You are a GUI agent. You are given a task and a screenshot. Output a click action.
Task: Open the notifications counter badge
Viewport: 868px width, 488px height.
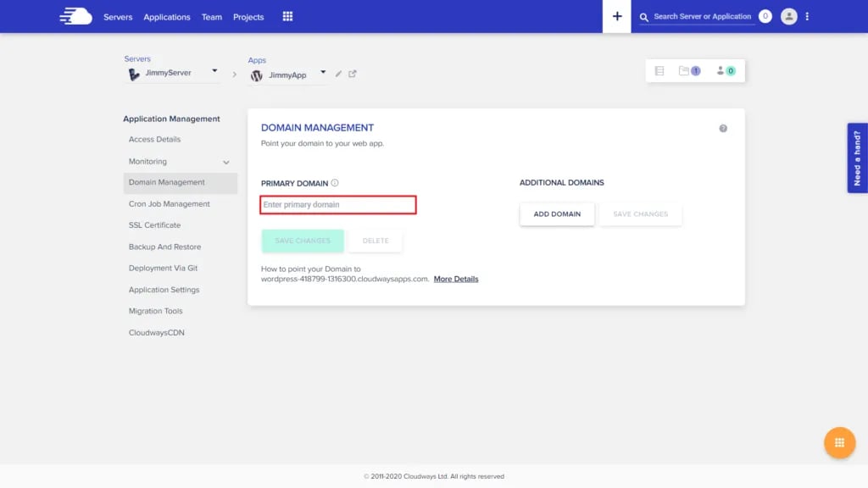(x=765, y=17)
